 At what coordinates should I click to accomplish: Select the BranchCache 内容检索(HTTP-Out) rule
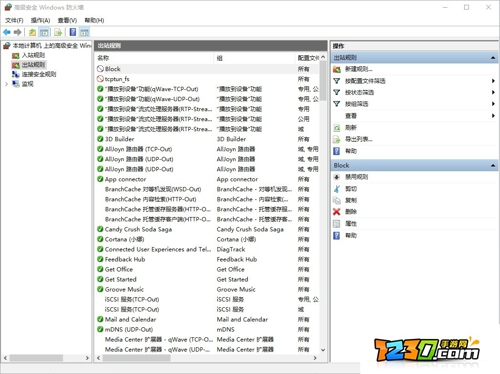point(207,199)
